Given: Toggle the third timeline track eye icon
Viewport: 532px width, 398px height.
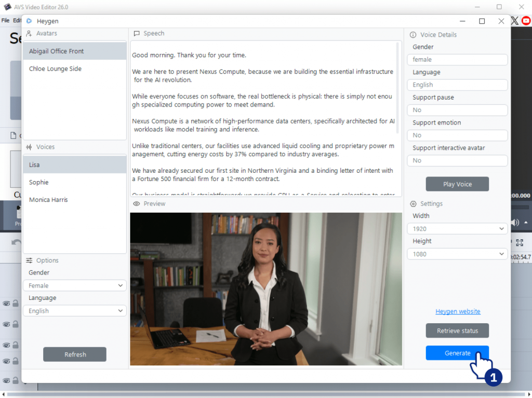Looking at the screenshot, I should tap(6, 345).
